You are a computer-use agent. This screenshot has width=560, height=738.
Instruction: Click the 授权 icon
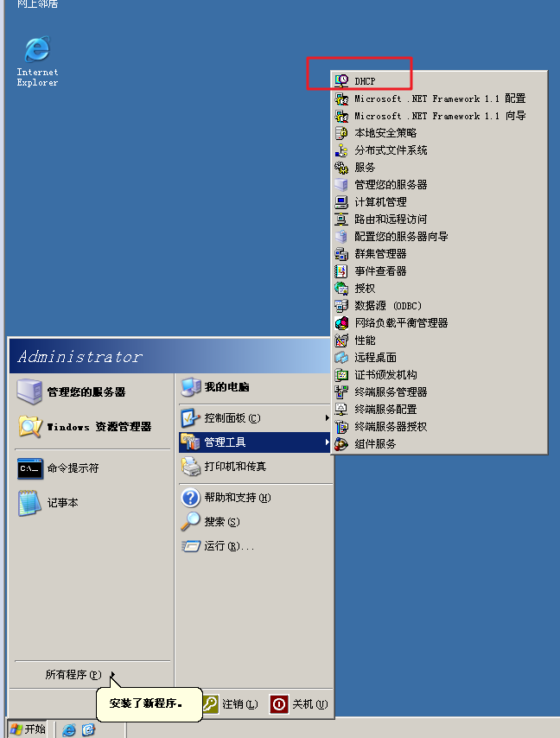click(x=341, y=288)
